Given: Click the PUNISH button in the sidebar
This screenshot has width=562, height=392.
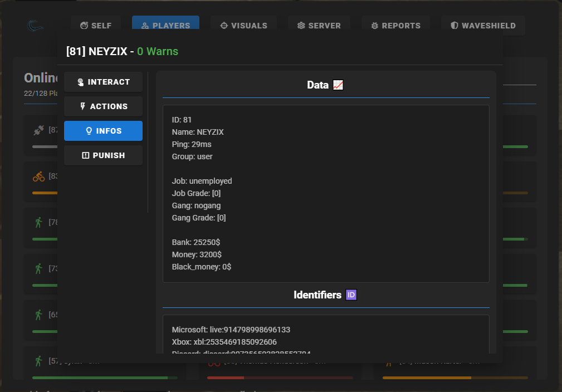Looking at the screenshot, I should [102, 155].
